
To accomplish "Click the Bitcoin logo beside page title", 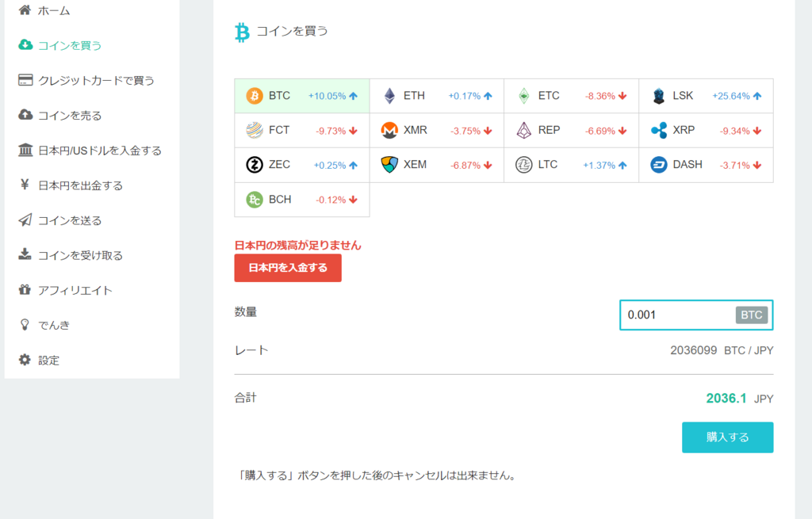I will coord(242,32).
